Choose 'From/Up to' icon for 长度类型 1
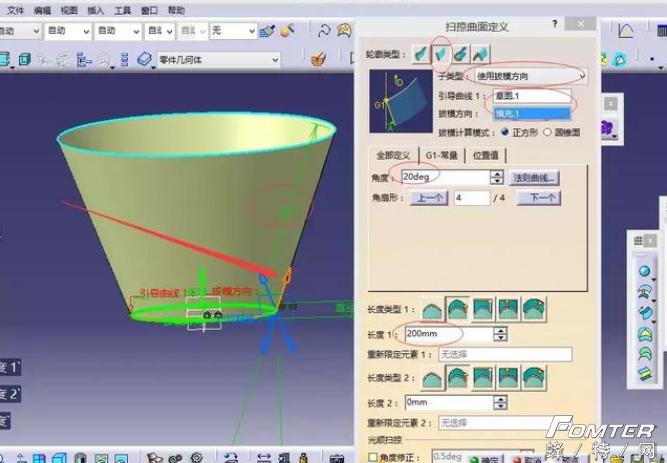This screenshot has width=667, height=463. [483, 309]
